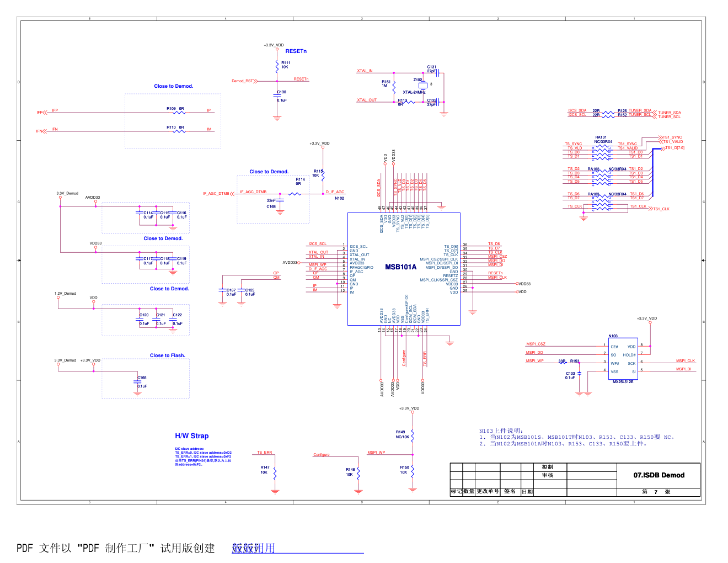Click resistor designator R149
Image resolution: width=728 pixels, height=563 pixels.
400,432
